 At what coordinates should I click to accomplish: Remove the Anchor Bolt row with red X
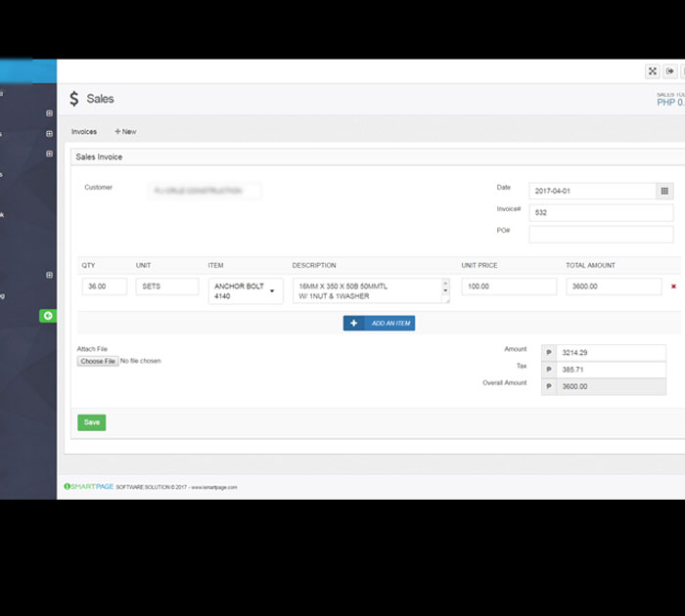pyautogui.click(x=673, y=286)
